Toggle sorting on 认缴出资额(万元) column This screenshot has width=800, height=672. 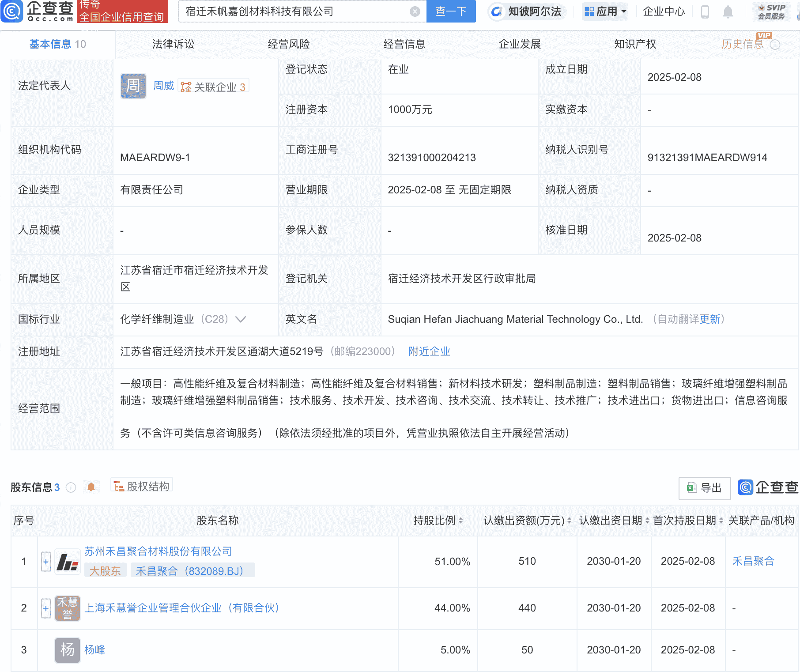point(570,521)
